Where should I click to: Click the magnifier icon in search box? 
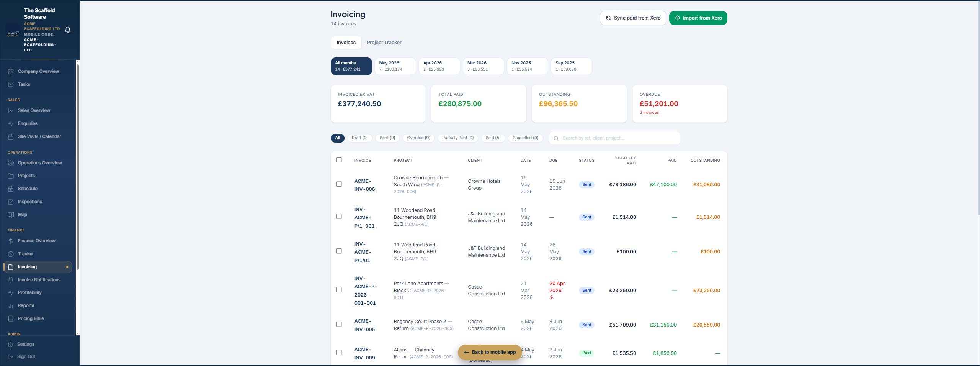[x=556, y=138]
